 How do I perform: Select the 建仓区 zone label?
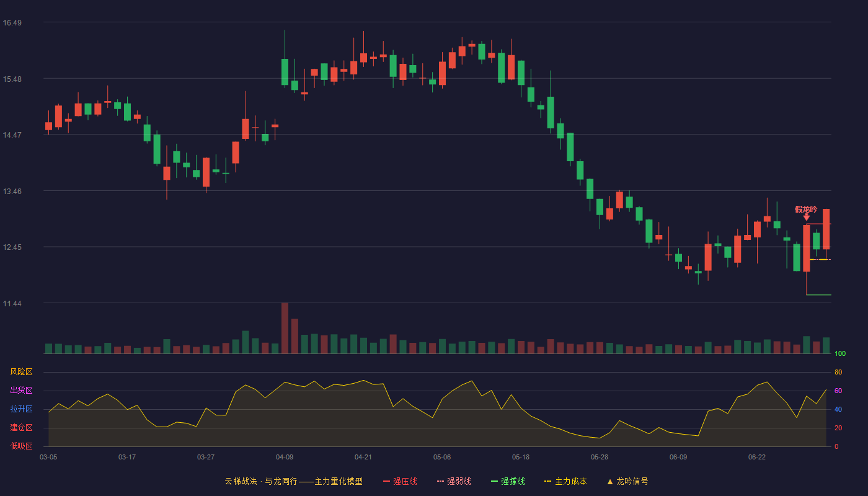(x=21, y=428)
